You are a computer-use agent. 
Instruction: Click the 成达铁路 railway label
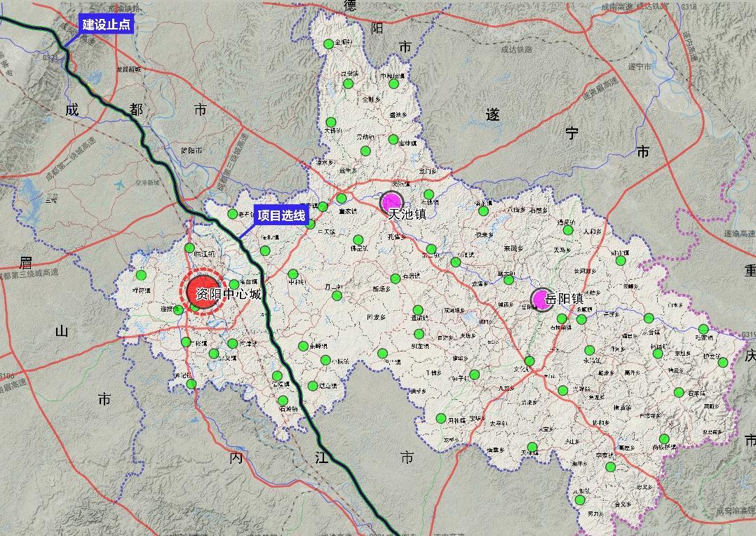click(x=516, y=50)
